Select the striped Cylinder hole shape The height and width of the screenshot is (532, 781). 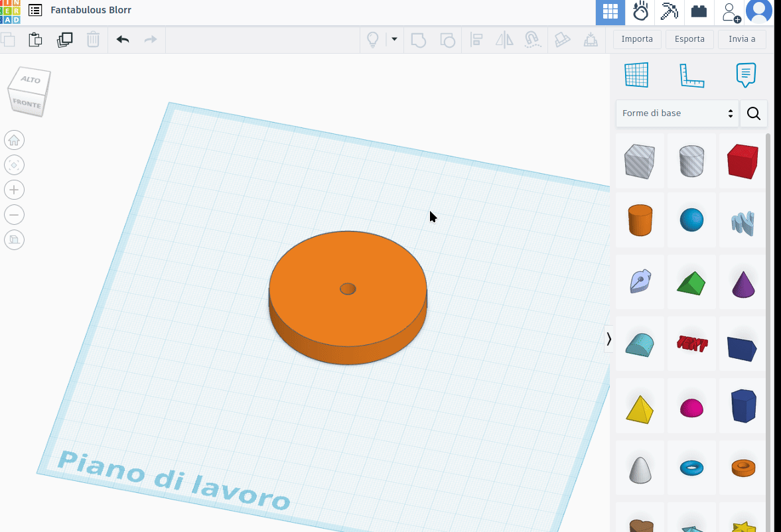691,161
